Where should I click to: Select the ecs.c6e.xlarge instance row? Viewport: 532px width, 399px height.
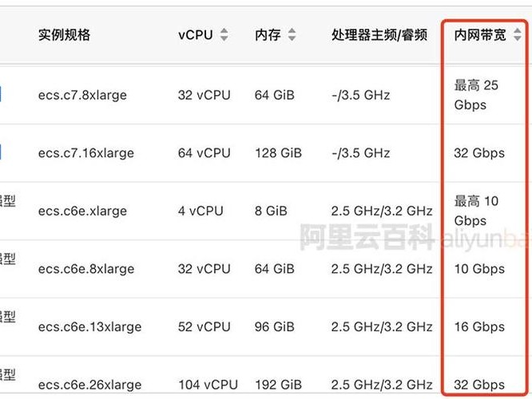(266, 211)
